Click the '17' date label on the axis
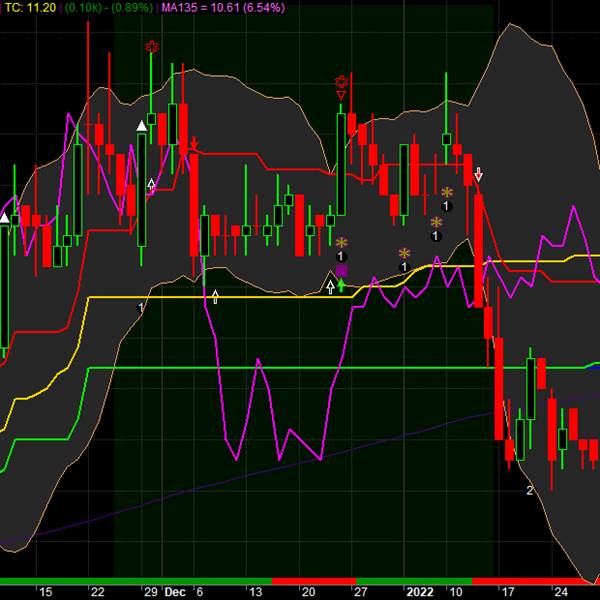The height and width of the screenshot is (600, 600). click(508, 592)
